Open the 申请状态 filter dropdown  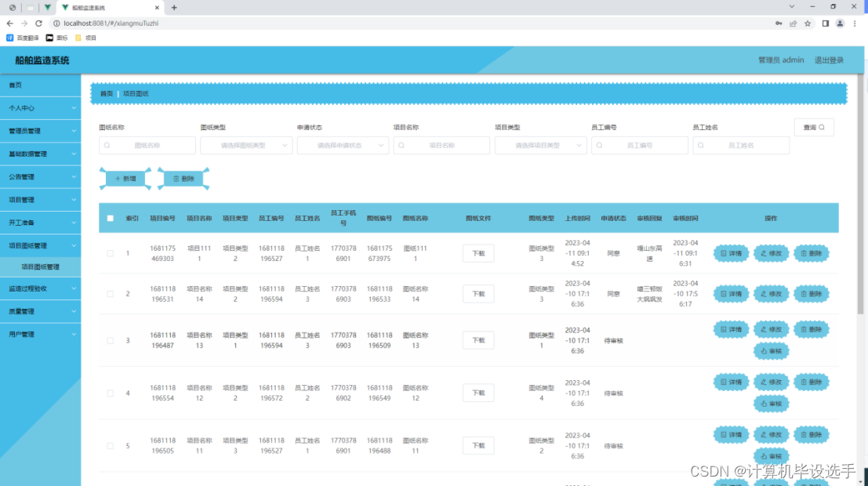[x=343, y=145]
